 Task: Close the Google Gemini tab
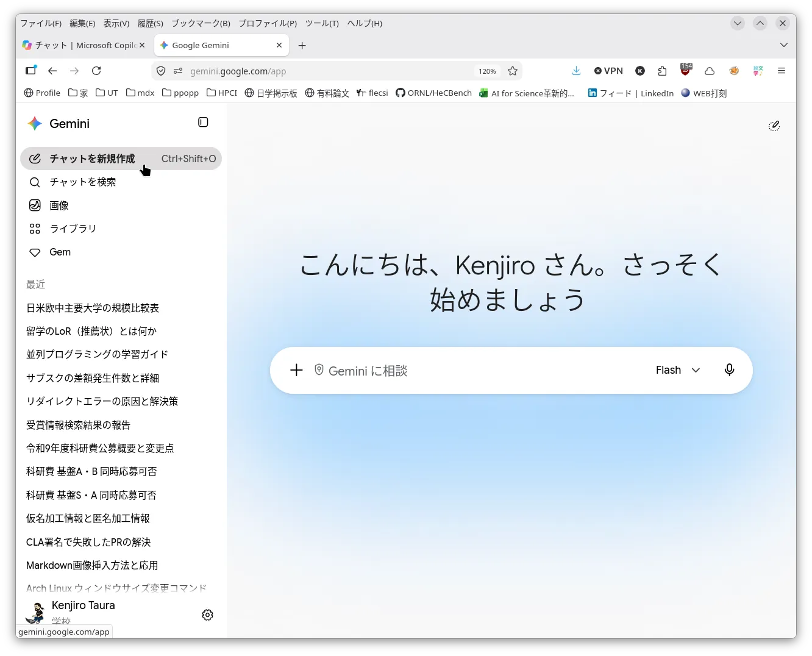(x=279, y=45)
